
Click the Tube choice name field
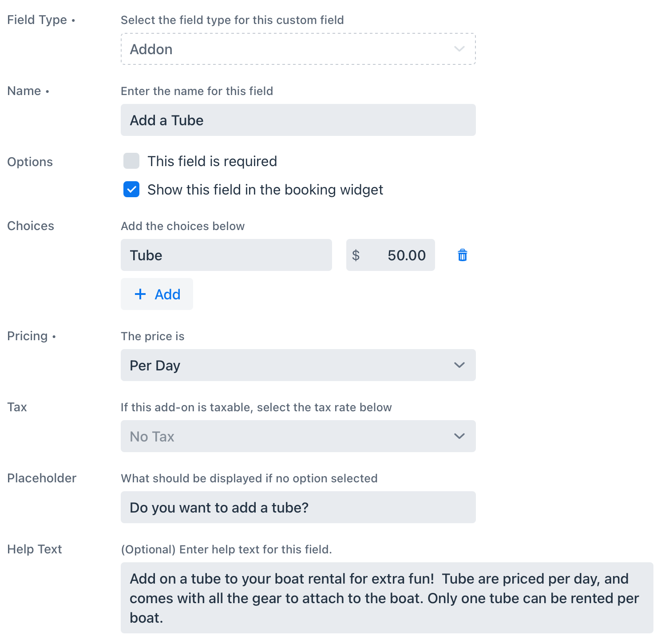[226, 255]
